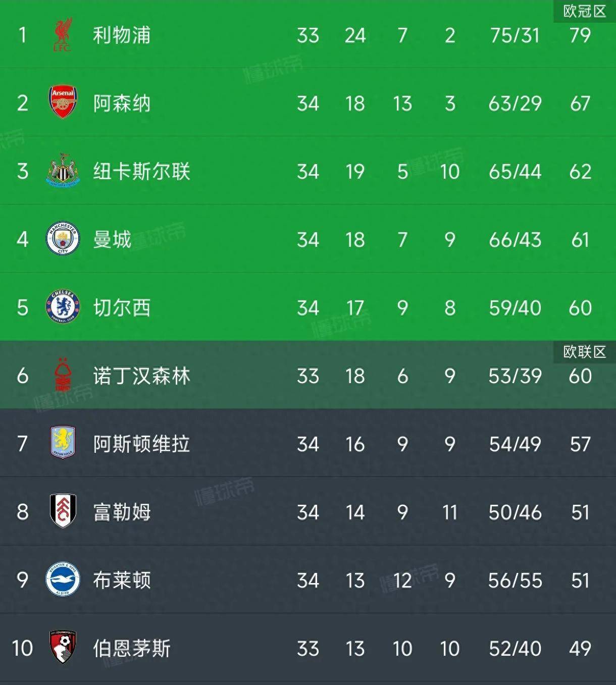616x685 pixels.
Task: Select Liverpool's 79 points value
Action: 580,35
